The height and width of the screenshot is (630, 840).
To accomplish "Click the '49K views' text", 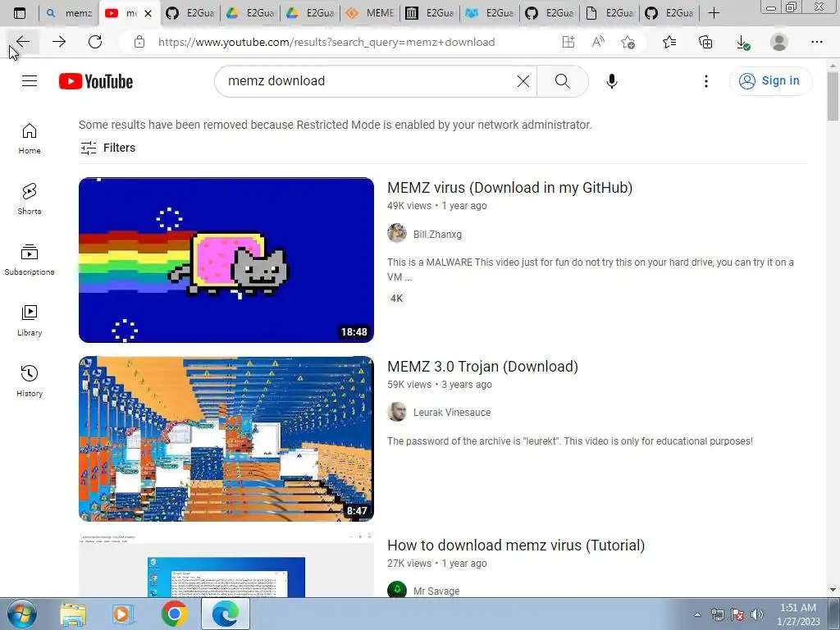I will click(409, 206).
